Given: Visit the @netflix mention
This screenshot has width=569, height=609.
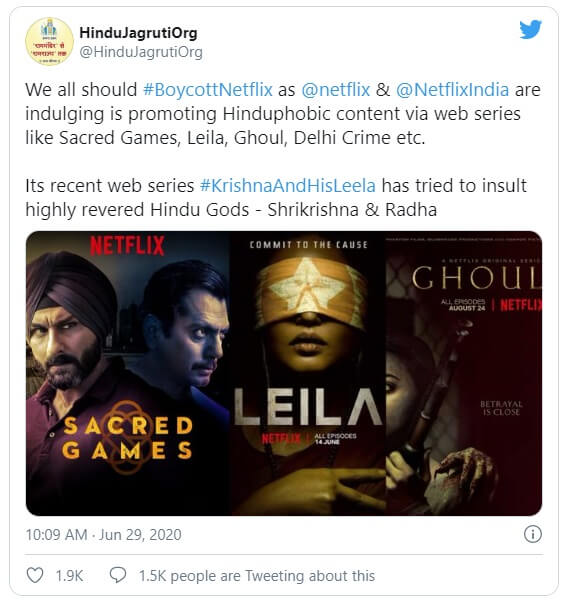Looking at the screenshot, I should click(336, 90).
